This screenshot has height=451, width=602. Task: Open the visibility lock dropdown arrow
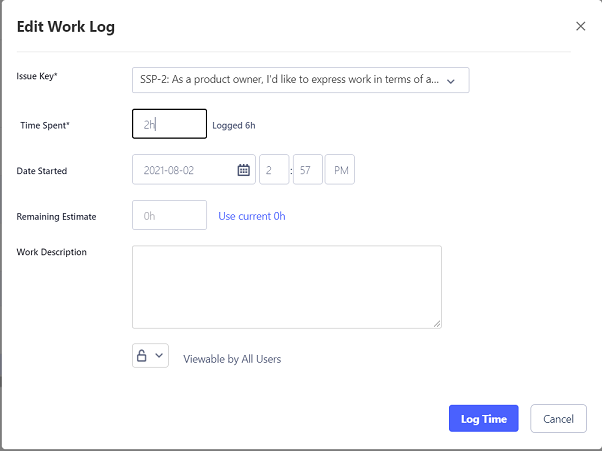click(x=159, y=356)
